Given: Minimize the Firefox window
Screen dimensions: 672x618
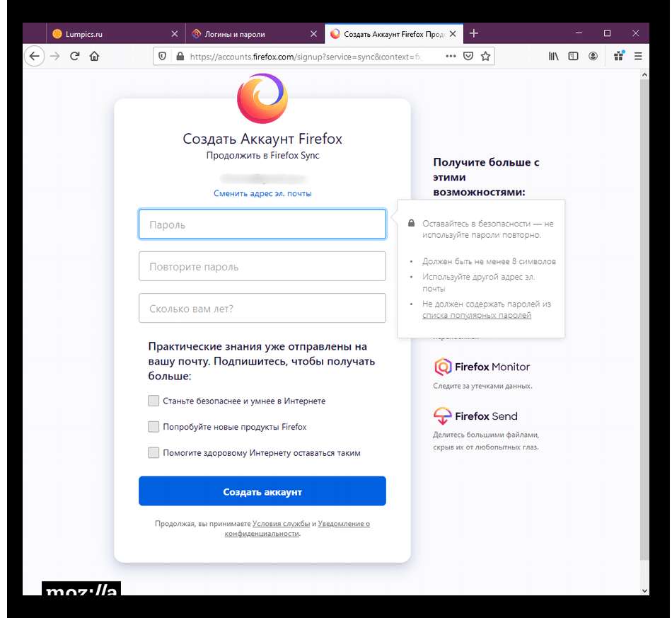Looking at the screenshot, I should pos(579,33).
